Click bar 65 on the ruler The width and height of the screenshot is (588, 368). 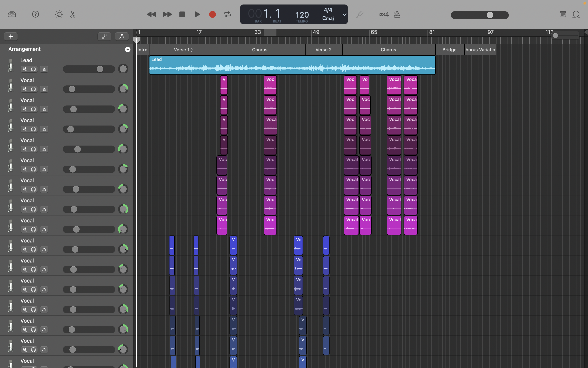[374, 32]
